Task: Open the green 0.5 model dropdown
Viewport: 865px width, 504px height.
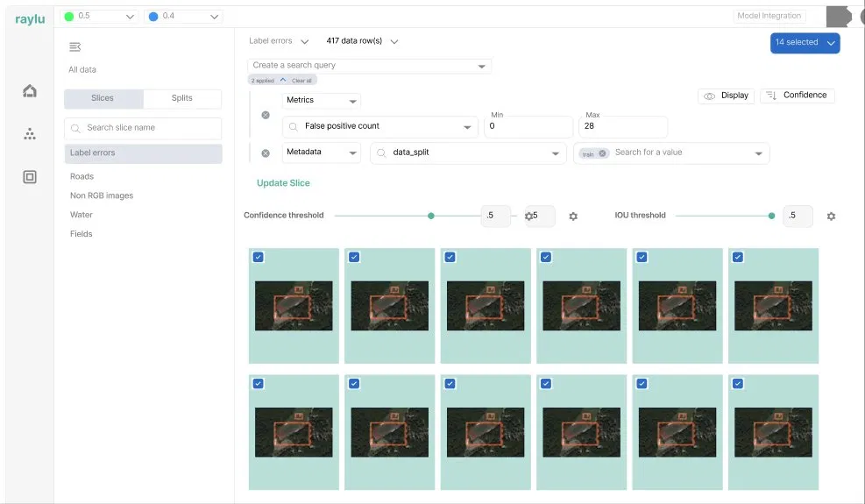Action: click(x=99, y=17)
